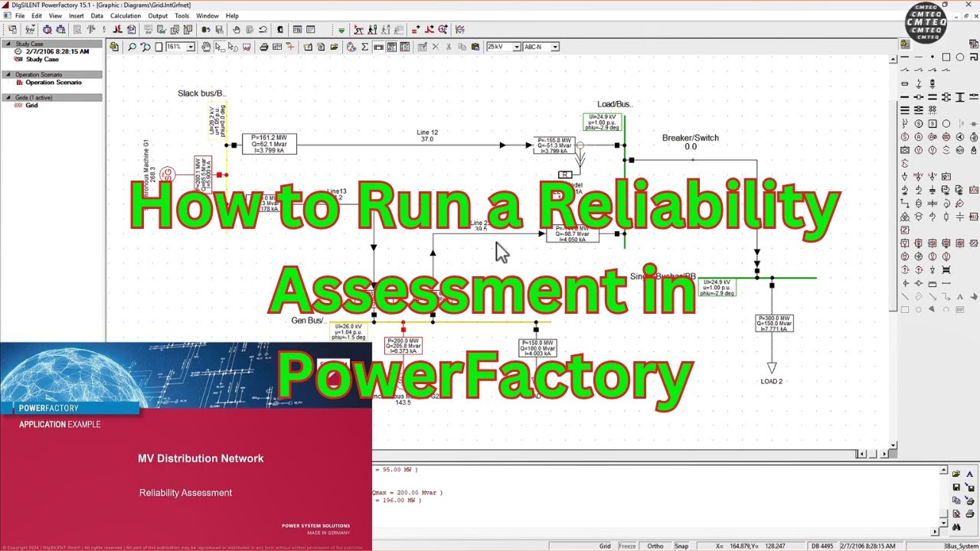Select the Z impedance element in drawing toolbox
The width and height of the screenshot is (980, 551).
pyautogui.click(x=905, y=230)
